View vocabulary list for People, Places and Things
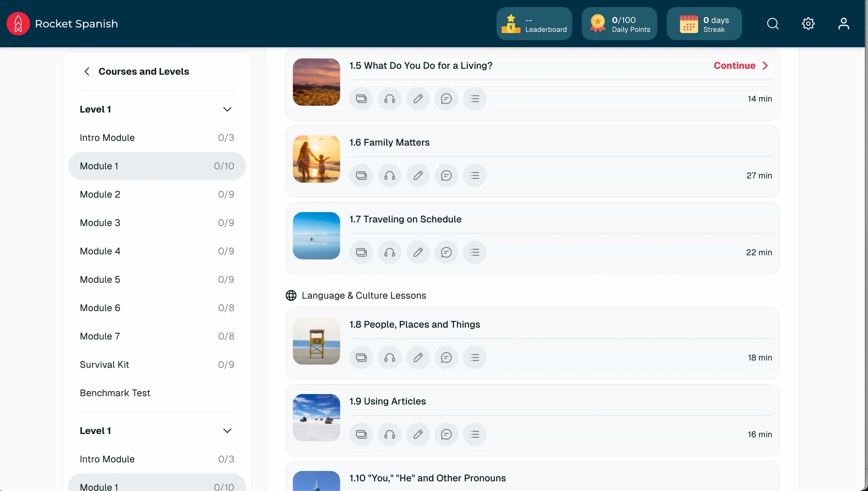Screen dimensions: 868x491 tap(475, 357)
